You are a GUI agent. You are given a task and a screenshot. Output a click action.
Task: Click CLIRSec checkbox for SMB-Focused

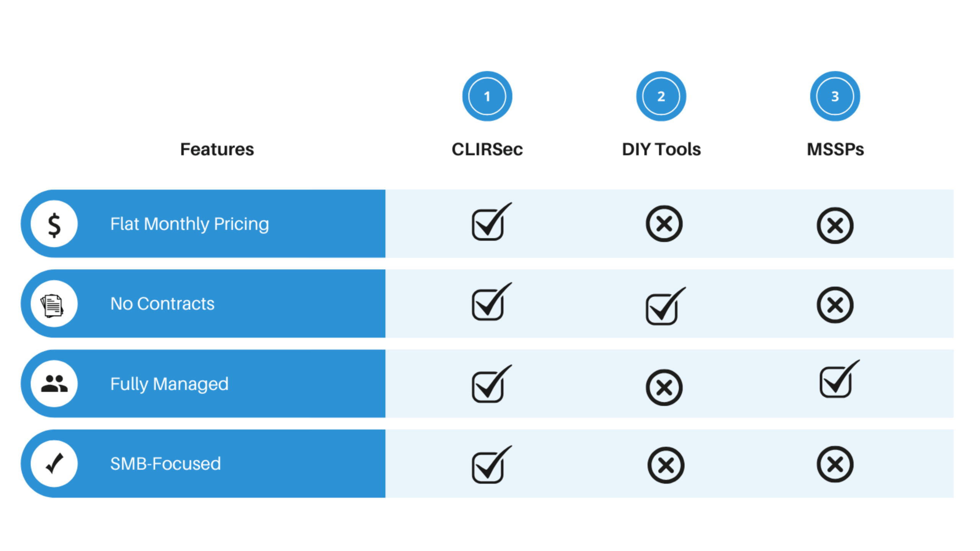(x=492, y=464)
